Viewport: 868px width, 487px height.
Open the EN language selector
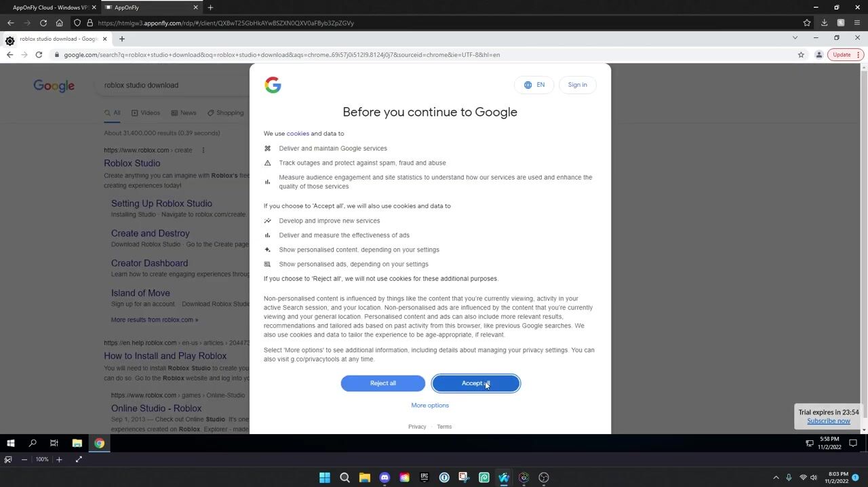pos(534,85)
